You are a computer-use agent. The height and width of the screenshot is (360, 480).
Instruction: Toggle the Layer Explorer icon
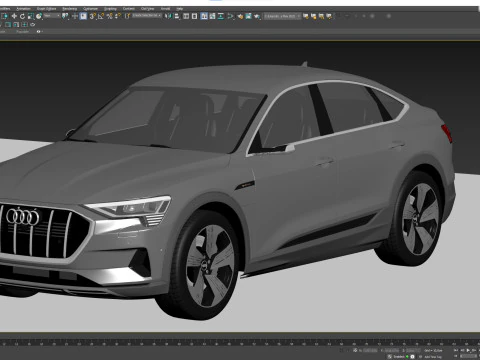[194, 16]
